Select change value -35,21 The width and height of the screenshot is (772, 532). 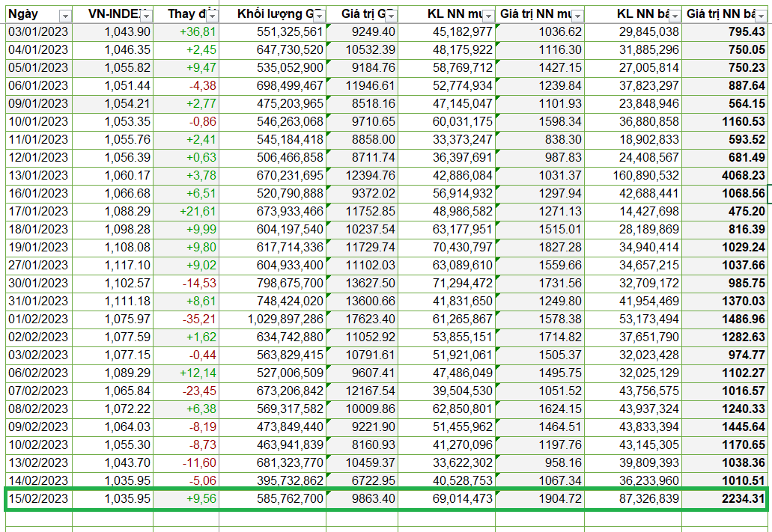tap(186, 319)
